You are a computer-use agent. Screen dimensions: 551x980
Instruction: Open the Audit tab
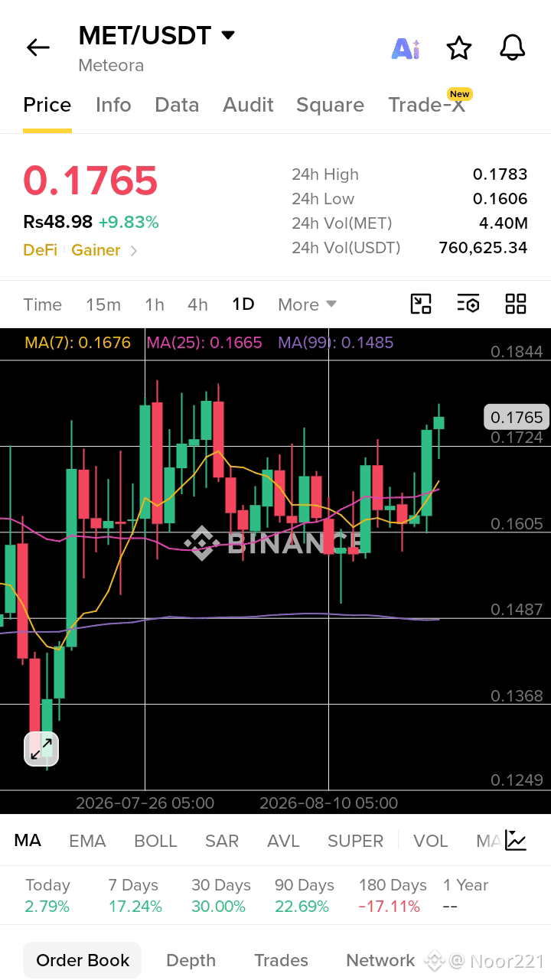pos(248,105)
